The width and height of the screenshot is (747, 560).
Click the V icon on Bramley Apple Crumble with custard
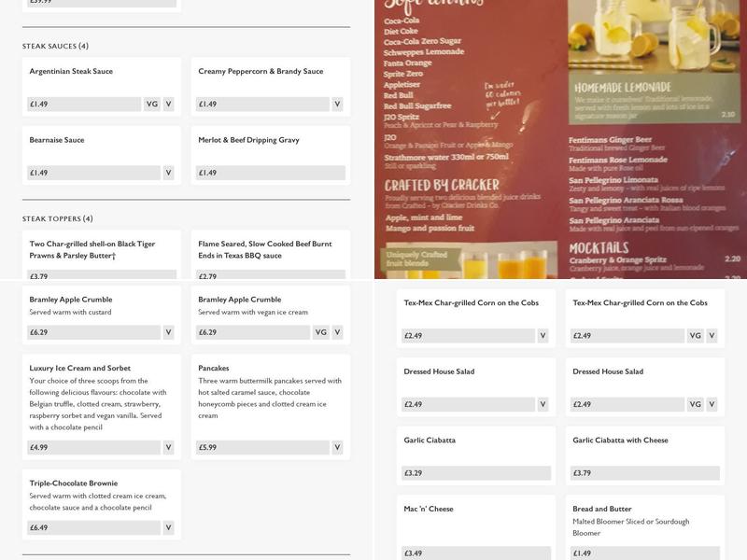[x=168, y=329]
